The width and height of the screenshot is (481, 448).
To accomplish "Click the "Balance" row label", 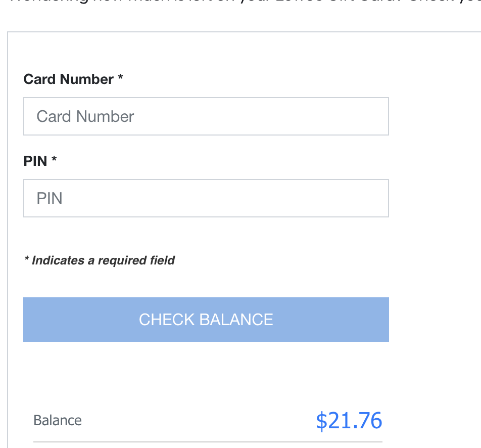I will point(58,421).
